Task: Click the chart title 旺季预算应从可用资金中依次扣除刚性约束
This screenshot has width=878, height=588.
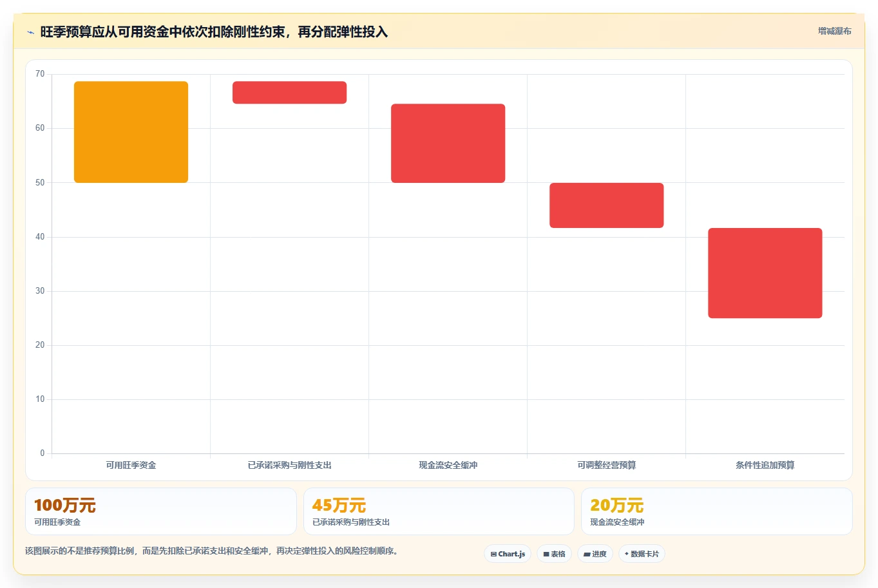Action: (x=214, y=32)
